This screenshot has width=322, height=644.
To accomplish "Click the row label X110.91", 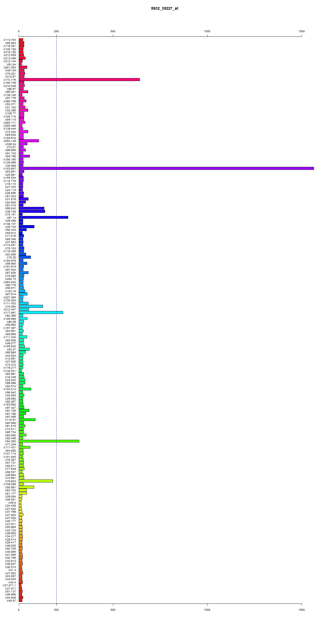I will 10,420.
